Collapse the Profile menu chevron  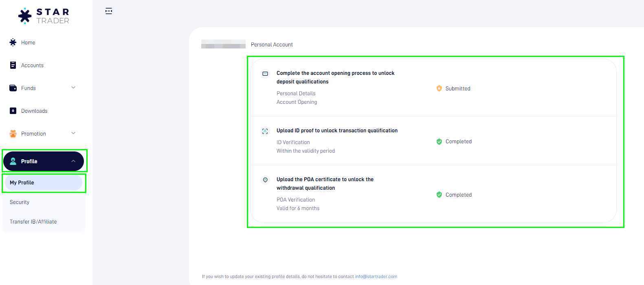[73, 161]
